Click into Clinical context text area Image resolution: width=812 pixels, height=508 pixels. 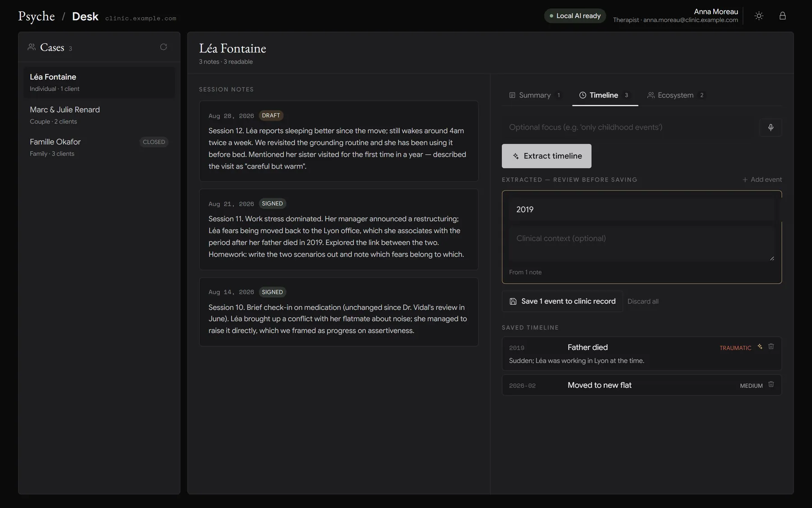(x=641, y=244)
